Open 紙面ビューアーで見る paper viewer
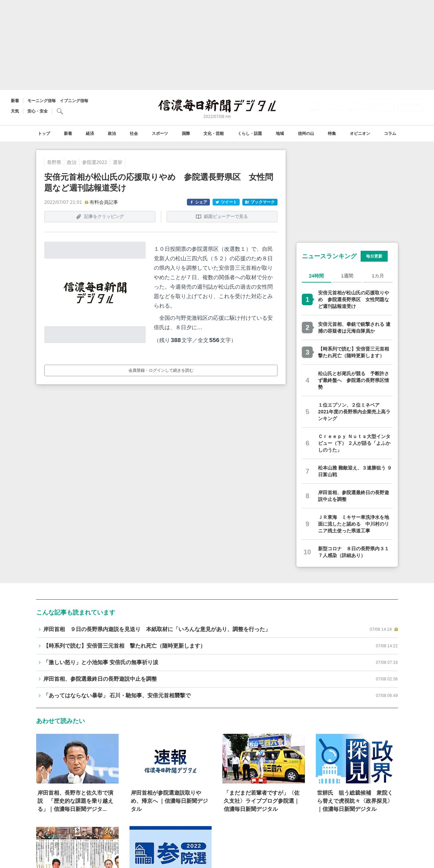The width and height of the screenshot is (434, 868). (x=222, y=217)
